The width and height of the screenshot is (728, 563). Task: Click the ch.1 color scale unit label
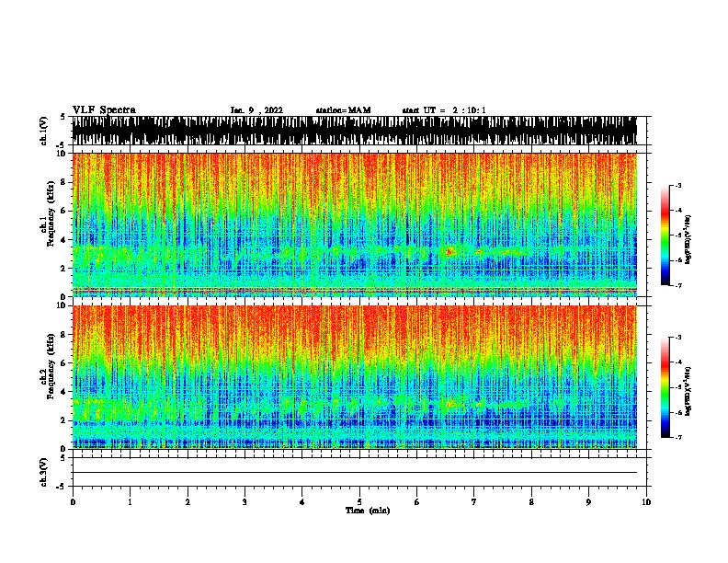point(688,239)
